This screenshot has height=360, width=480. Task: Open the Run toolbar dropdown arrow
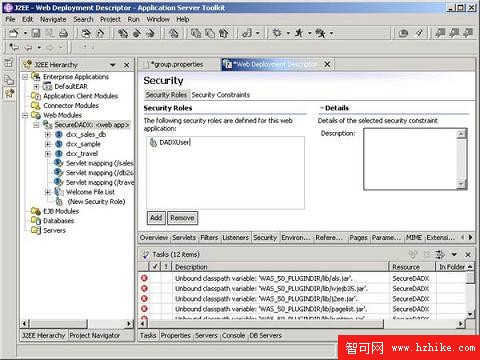310,33
